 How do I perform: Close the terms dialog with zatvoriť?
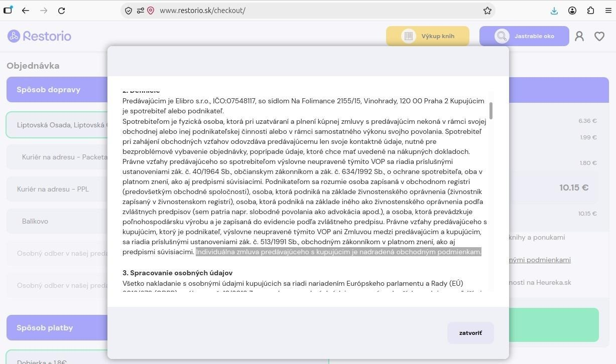click(470, 333)
